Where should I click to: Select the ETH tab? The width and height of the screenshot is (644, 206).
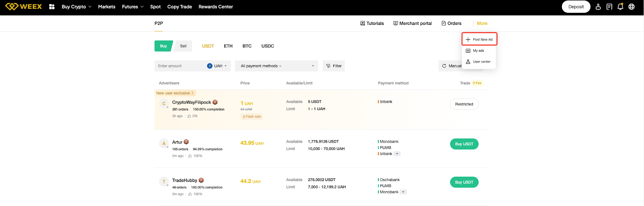point(228,46)
